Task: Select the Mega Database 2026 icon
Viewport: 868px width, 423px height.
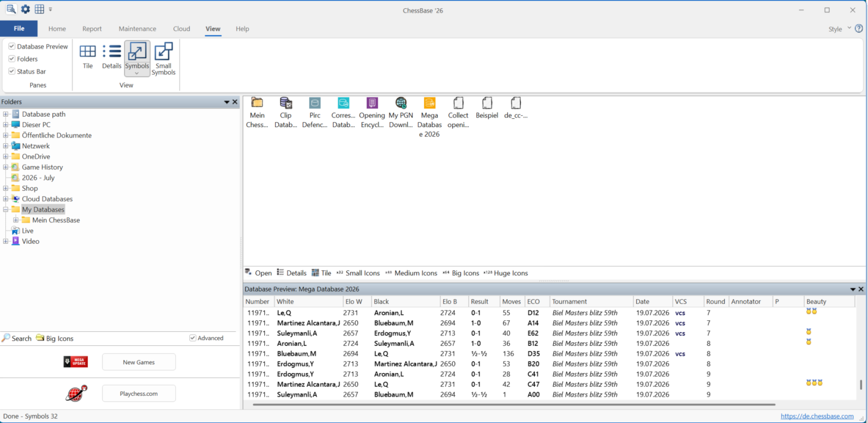Action: coord(430,117)
